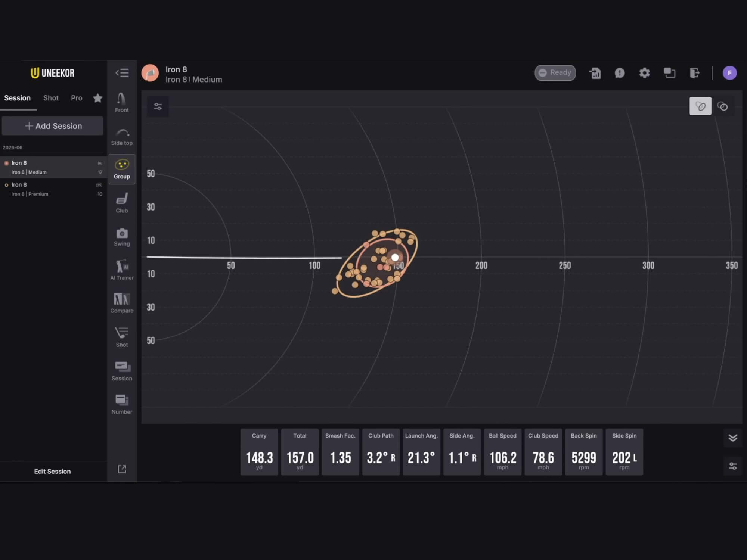This screenshot has width=747, height=560.
Task: Click the Side Ang. 1.1° tile
Action: pos(462,452)
